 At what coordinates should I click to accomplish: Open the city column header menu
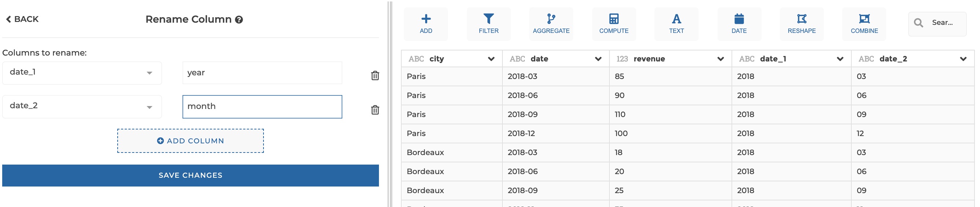(491, 59)
